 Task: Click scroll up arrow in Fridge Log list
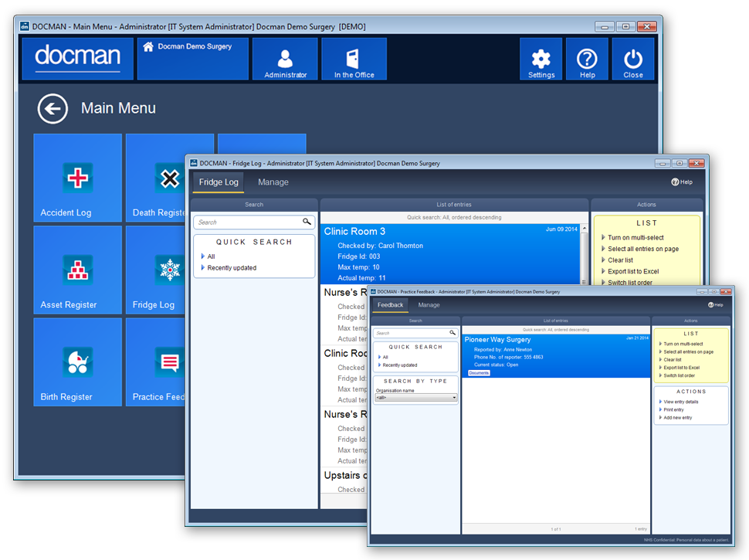[585, 229]
